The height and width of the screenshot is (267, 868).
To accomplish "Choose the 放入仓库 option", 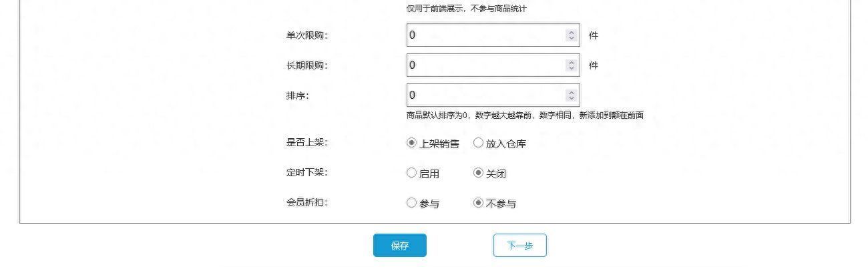I will click(478, 143).
